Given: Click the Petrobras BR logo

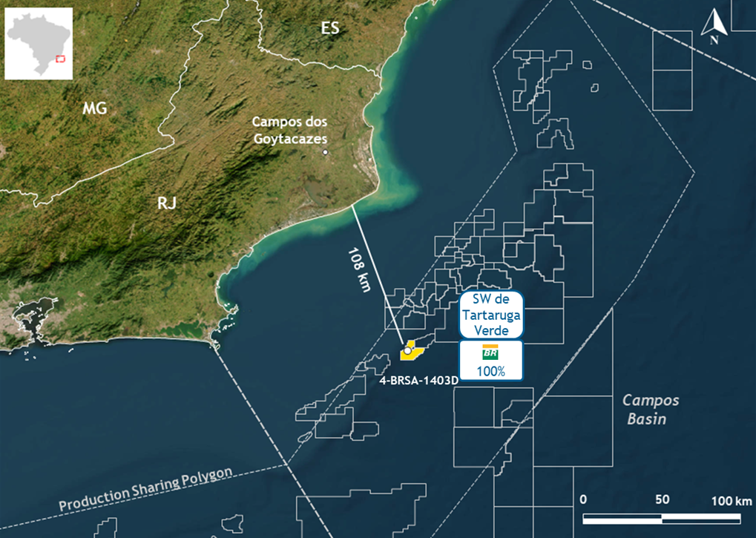Looking at the screenshot, I should (490, 353).
